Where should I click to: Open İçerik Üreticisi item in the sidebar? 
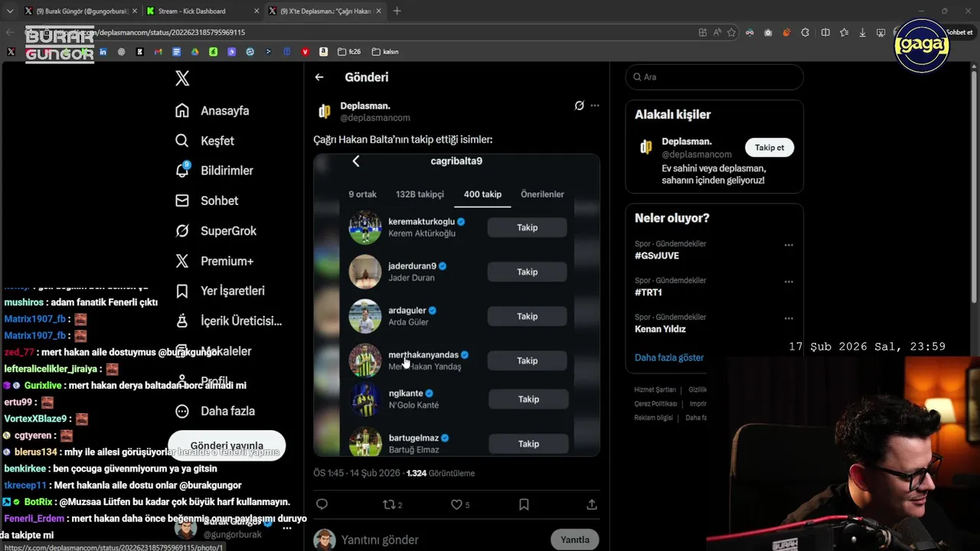pos(228,321)
